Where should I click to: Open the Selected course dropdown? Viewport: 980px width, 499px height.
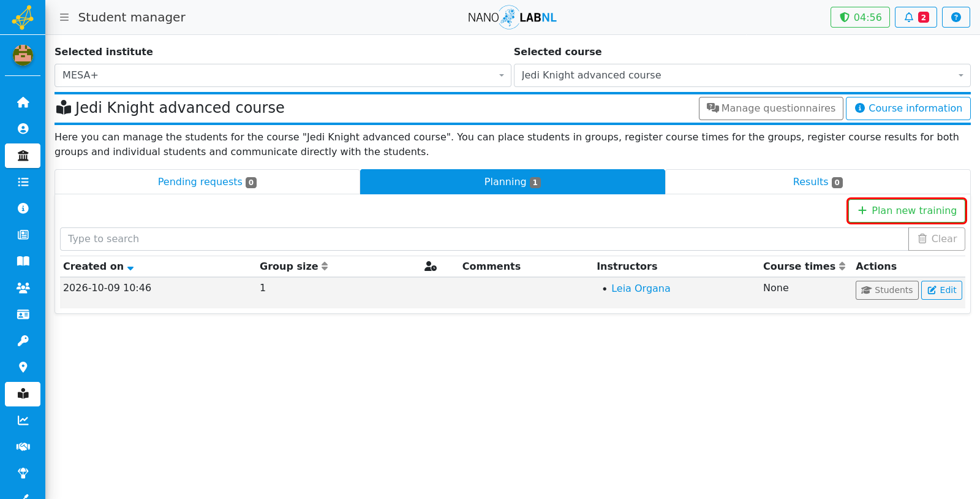(x=742, y=75)
